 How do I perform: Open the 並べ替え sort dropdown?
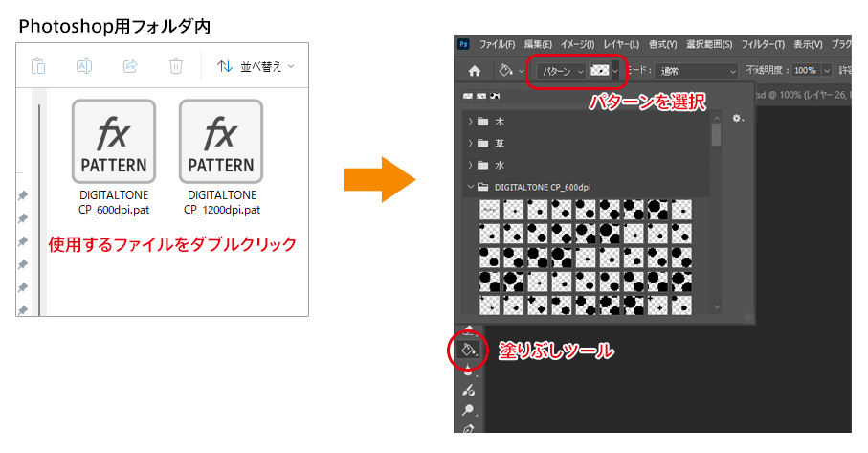[256, 66]
